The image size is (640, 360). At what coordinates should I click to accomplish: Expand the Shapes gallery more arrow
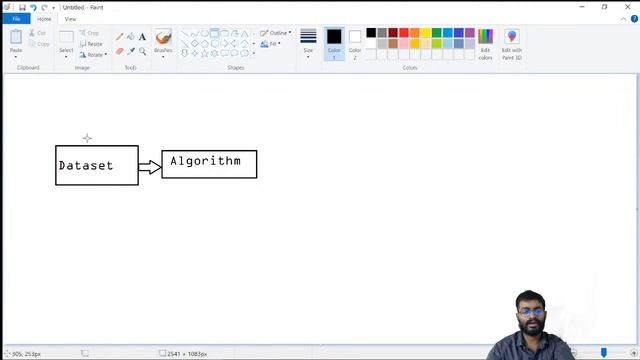coord(254,53)
